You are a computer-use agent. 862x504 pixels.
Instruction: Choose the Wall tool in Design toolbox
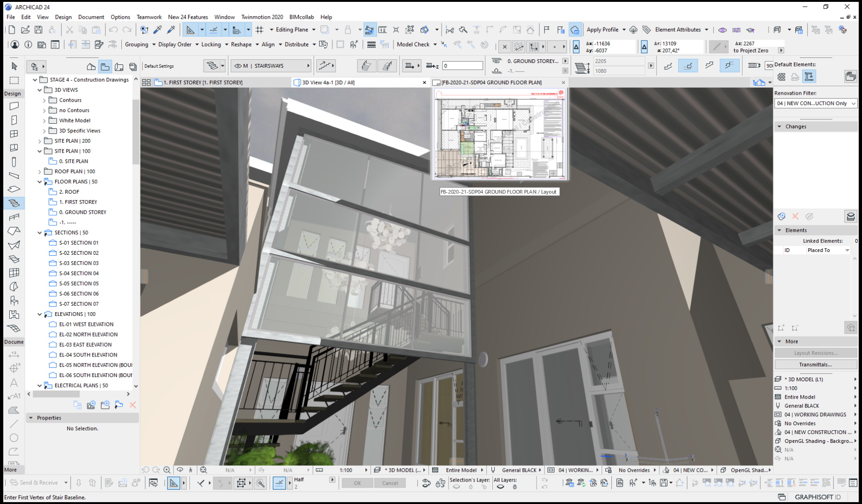(14, 106)
